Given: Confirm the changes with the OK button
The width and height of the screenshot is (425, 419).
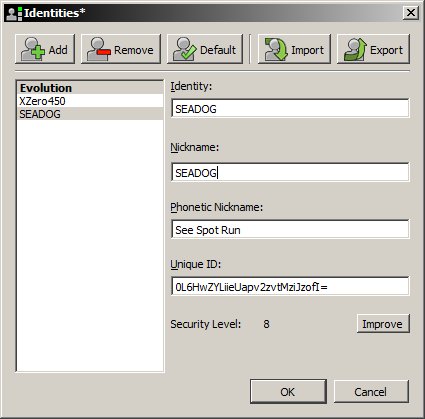Looking at the screenshot, I should pos(288,392).
